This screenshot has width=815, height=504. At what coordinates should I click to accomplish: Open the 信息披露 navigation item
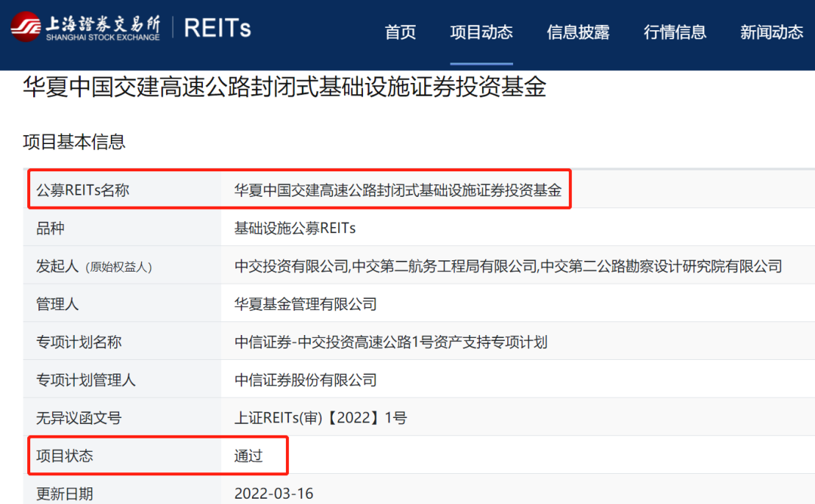click(578, 32)
